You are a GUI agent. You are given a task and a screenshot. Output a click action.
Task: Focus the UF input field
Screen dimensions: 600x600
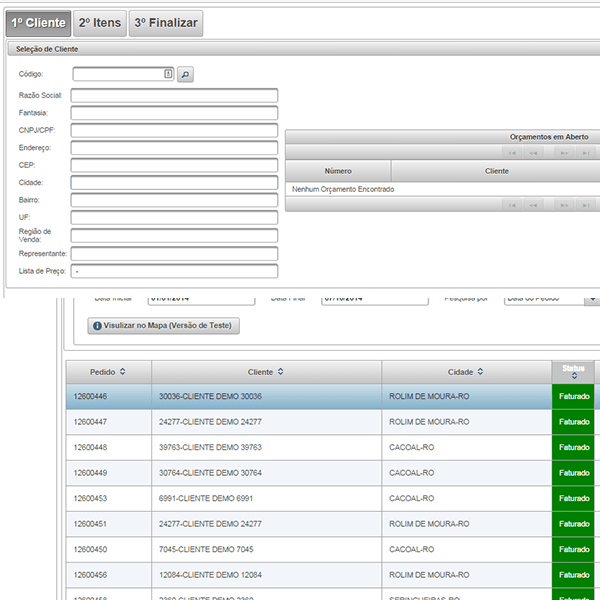pos(174,217)
